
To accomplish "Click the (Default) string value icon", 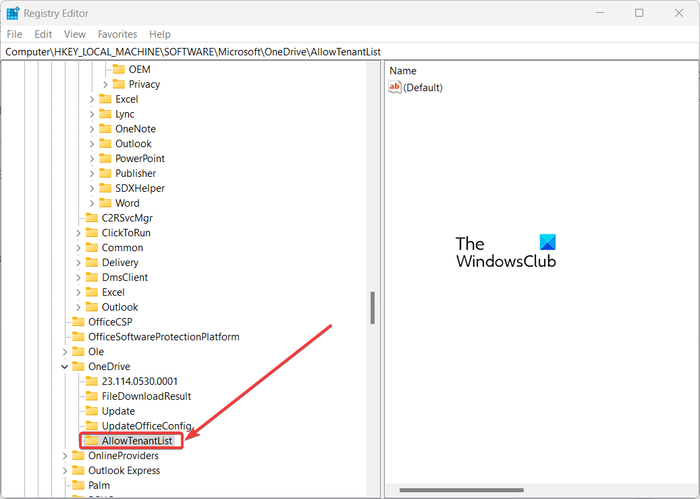I will pos(395,87).
